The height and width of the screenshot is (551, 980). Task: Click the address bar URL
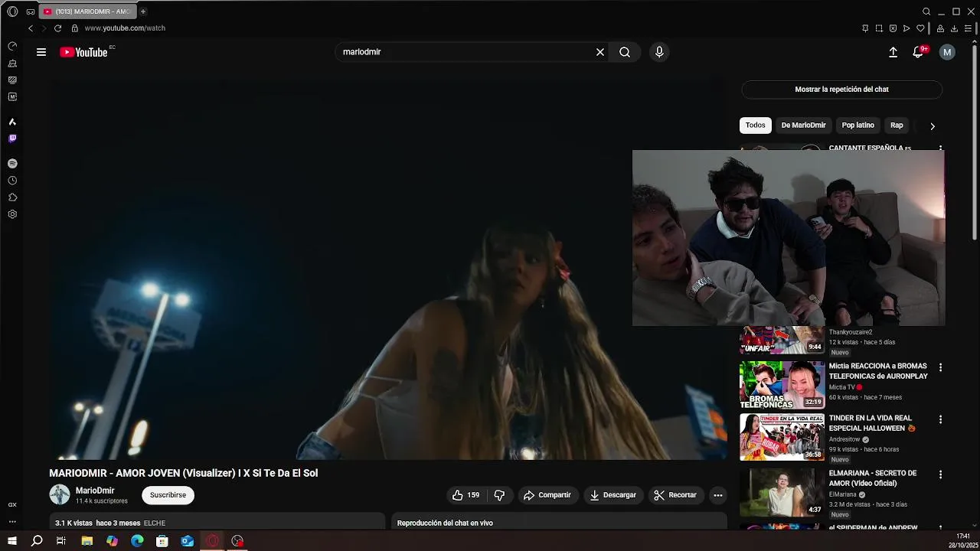(125, 28)
